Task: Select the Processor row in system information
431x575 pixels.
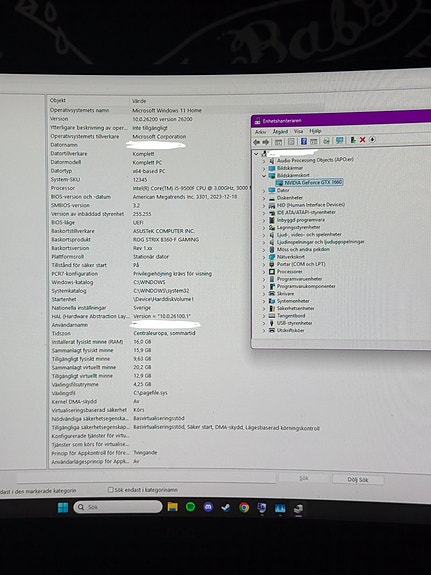Action: (x=150, y=188)
